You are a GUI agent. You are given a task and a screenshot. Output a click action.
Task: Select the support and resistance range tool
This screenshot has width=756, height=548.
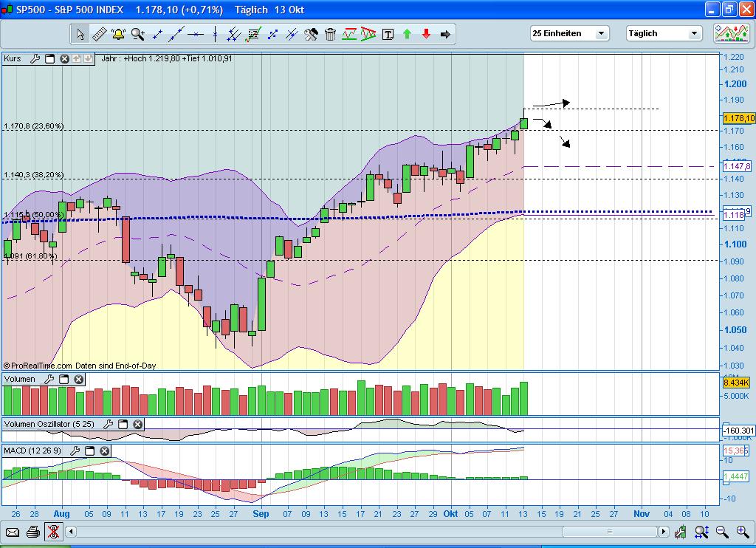pyautogui.click(x=349, y=34)
